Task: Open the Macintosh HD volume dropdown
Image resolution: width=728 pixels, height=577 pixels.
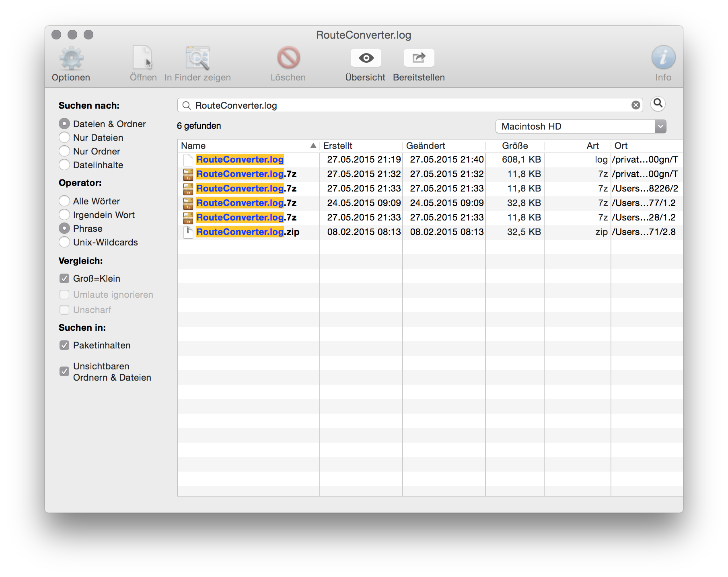Action: pos(580,126)
